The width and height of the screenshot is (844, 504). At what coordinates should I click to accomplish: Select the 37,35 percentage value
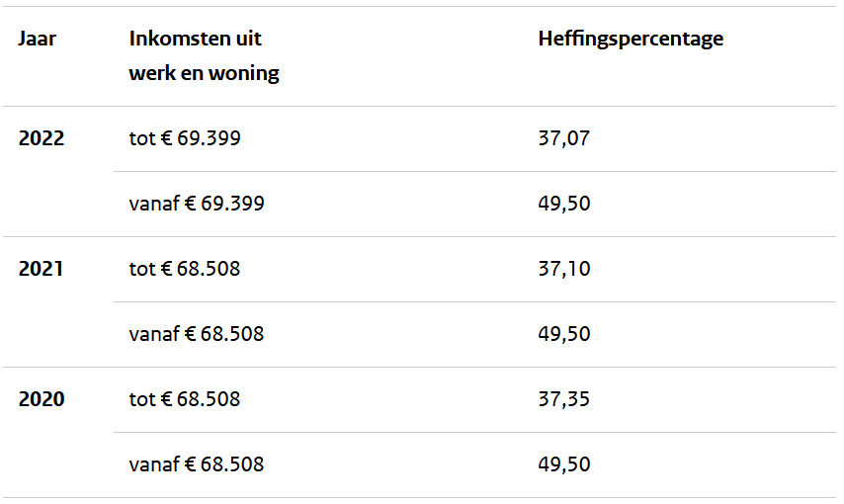click(564, 399)
